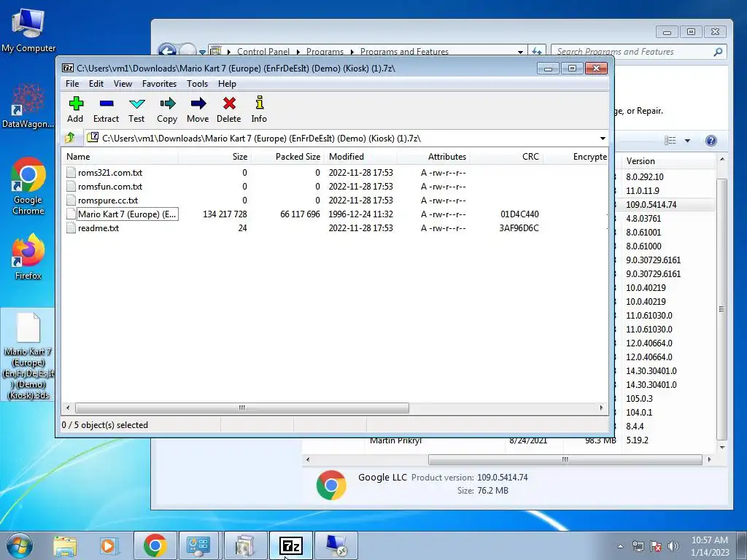Run the Test archive tool

[136, 109]
